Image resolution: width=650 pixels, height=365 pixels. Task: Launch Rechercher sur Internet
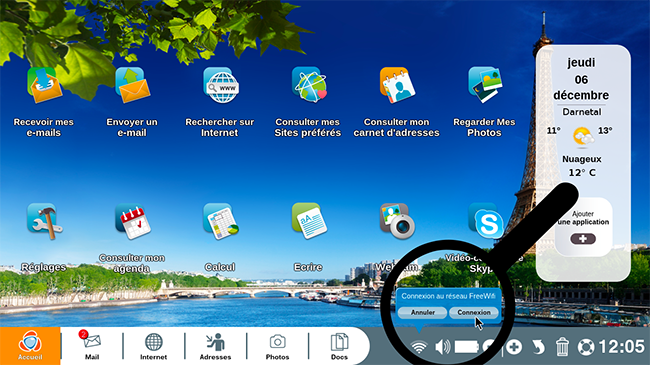tap(221, 85)
